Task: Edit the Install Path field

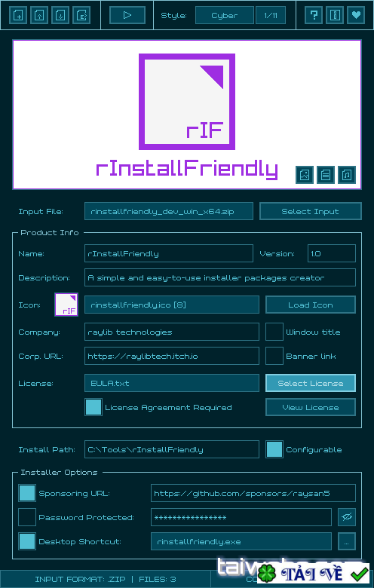Action: [172, 449]
